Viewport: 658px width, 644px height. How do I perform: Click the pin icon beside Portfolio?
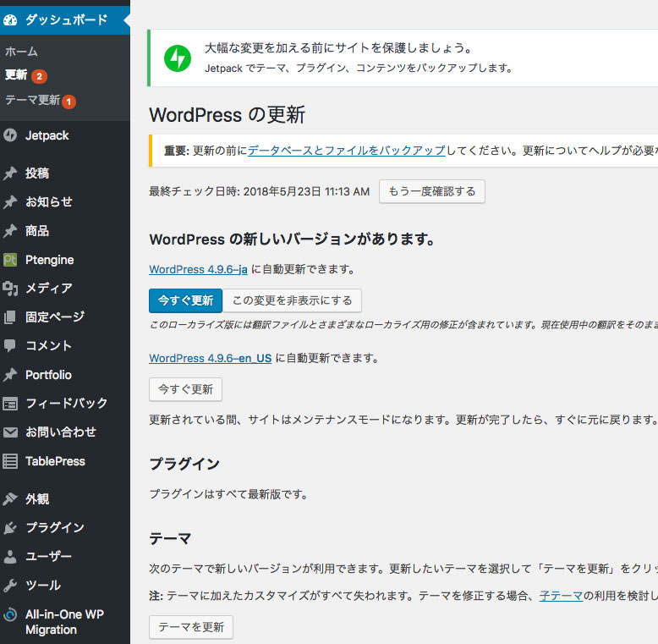[x=10, y=375]
